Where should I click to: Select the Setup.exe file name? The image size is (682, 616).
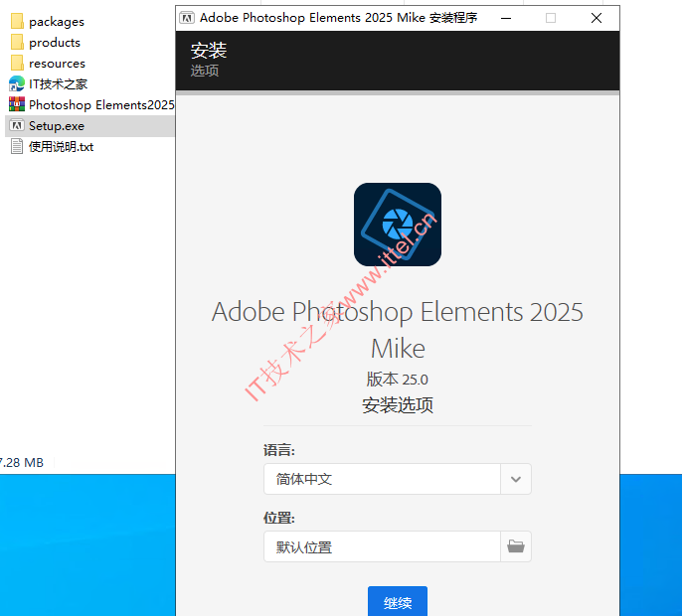[57, 126]
